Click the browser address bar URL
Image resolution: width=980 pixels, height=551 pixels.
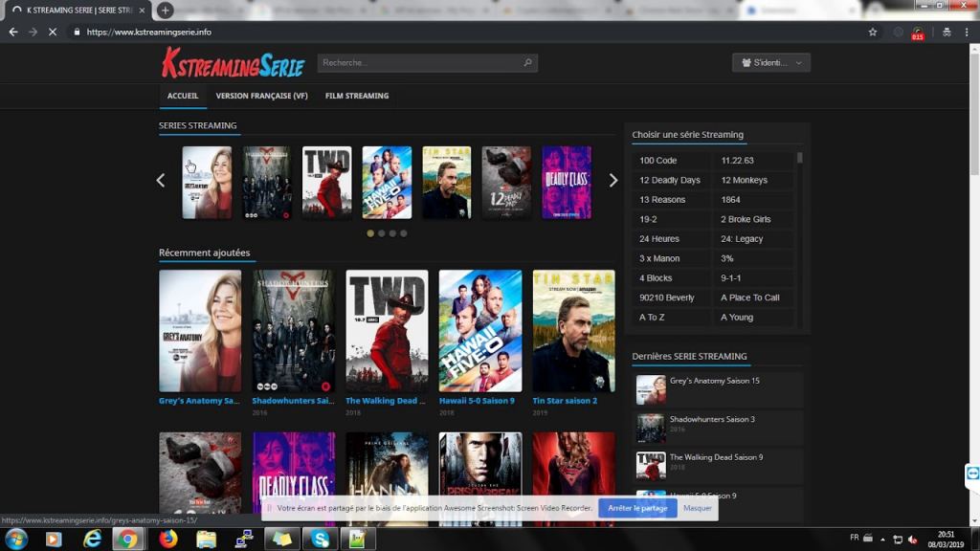(148, 32)
